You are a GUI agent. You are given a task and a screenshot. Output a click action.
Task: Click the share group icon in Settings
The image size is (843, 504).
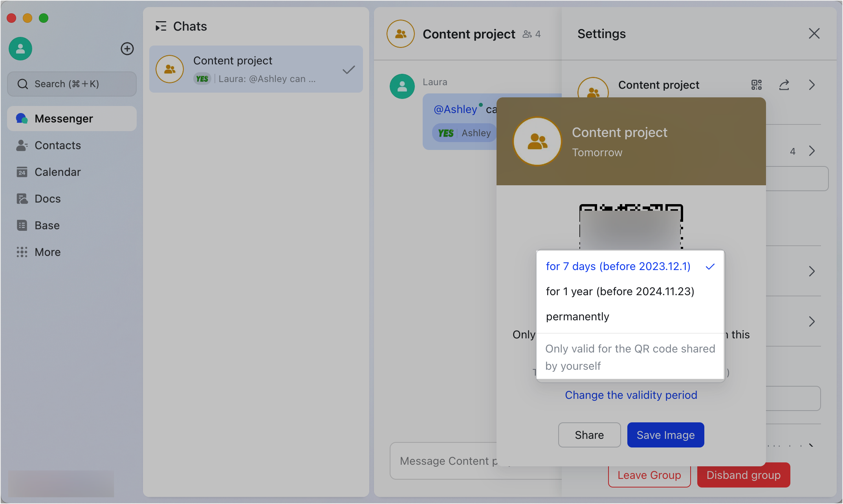(x=784, y=85)
